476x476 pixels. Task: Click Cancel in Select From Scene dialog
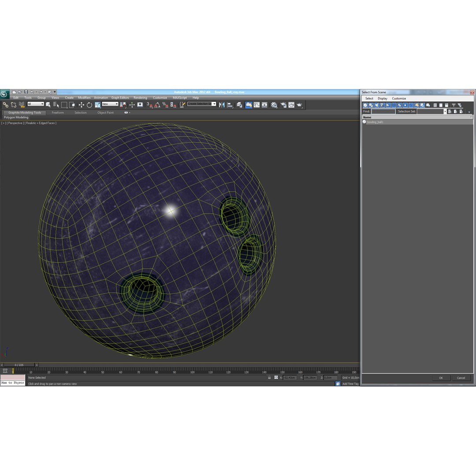(x=461, y=378)
